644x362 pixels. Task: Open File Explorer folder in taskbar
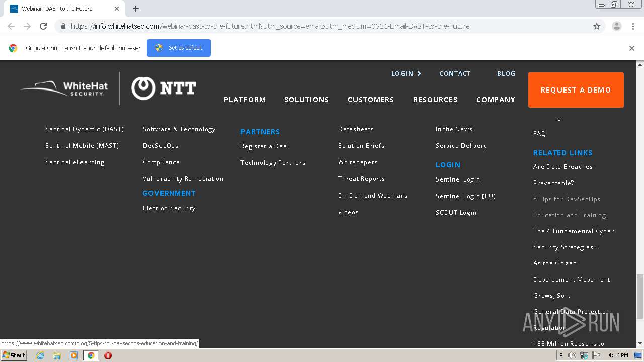57,355
